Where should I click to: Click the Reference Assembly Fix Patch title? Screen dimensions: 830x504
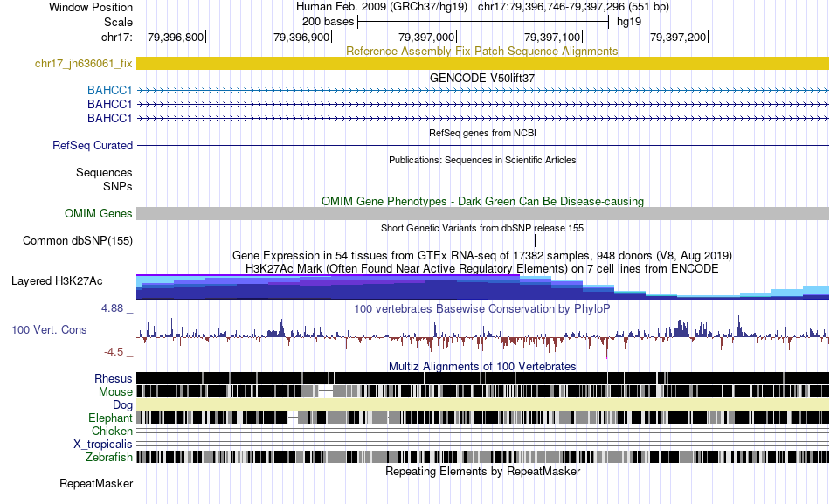tap(482, 51)
